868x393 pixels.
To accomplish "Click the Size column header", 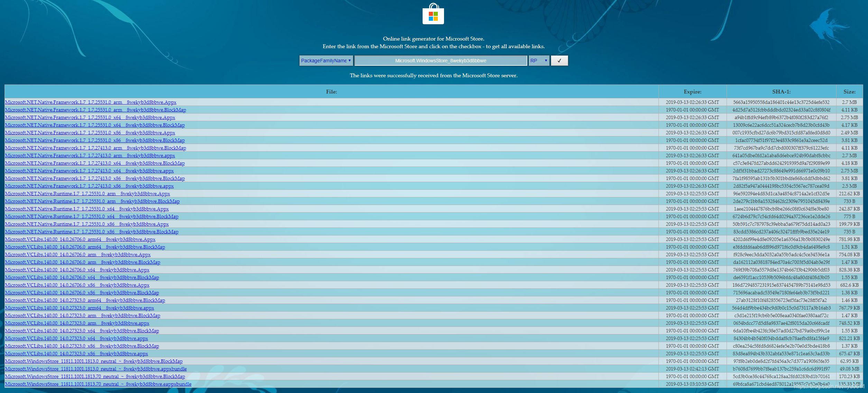I will point(849,92).
